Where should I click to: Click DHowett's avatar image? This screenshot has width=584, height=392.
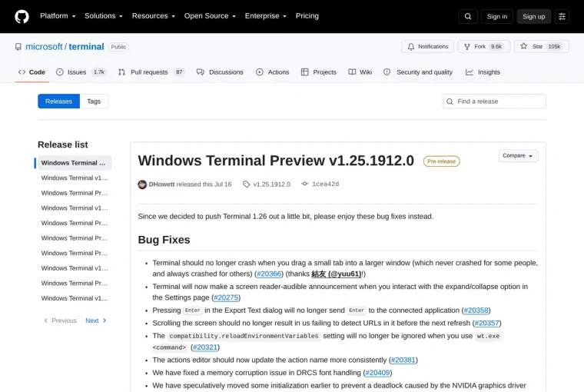pos(142,184)
